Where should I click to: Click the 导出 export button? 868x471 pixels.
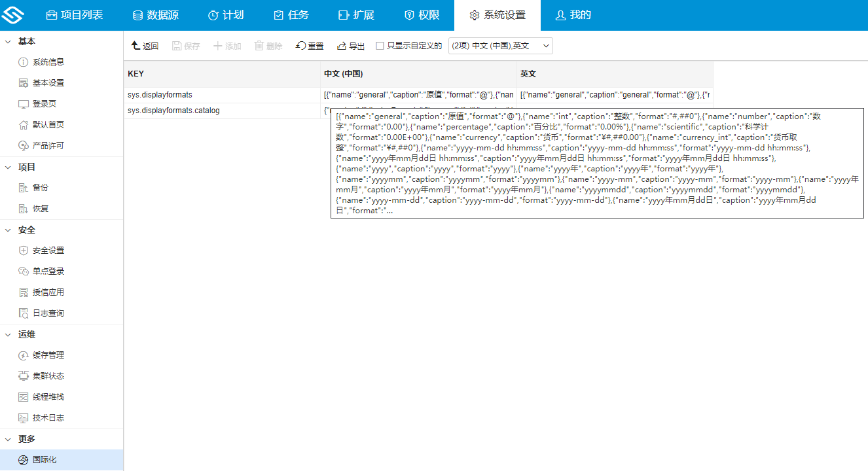tap(351, 46)
